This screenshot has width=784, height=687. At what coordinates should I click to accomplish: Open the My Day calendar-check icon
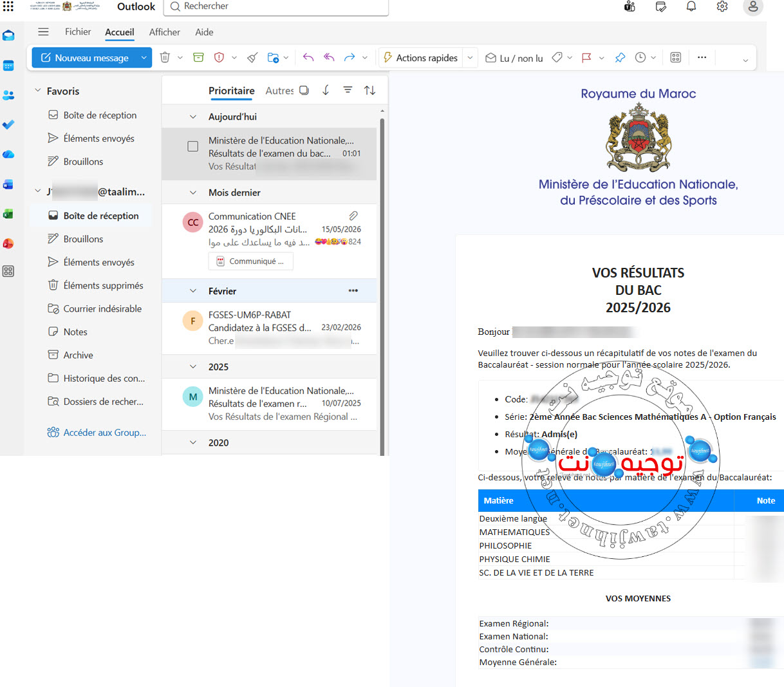tap(660, 6)
